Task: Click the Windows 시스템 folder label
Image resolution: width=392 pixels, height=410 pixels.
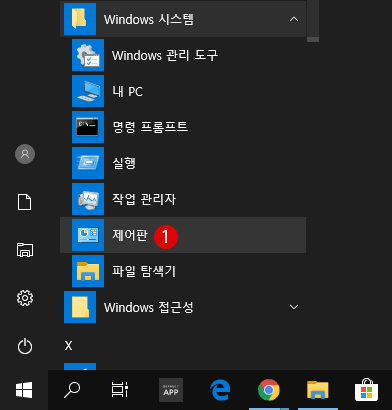Action: pyautogui.click(x=149, y=19)
